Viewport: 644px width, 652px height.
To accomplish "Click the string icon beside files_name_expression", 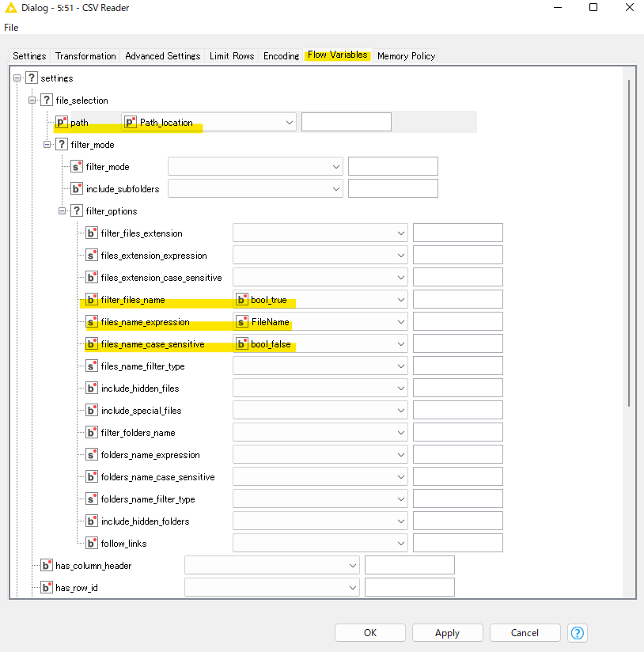I will tap(91, 322).
